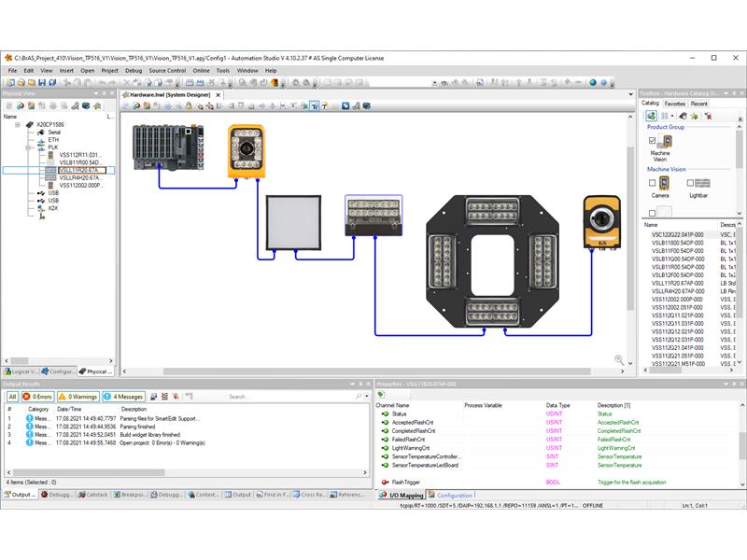747x560 pixels.
Task: Click the lock icon in System Designer toolbar
Action: (189, 106)
